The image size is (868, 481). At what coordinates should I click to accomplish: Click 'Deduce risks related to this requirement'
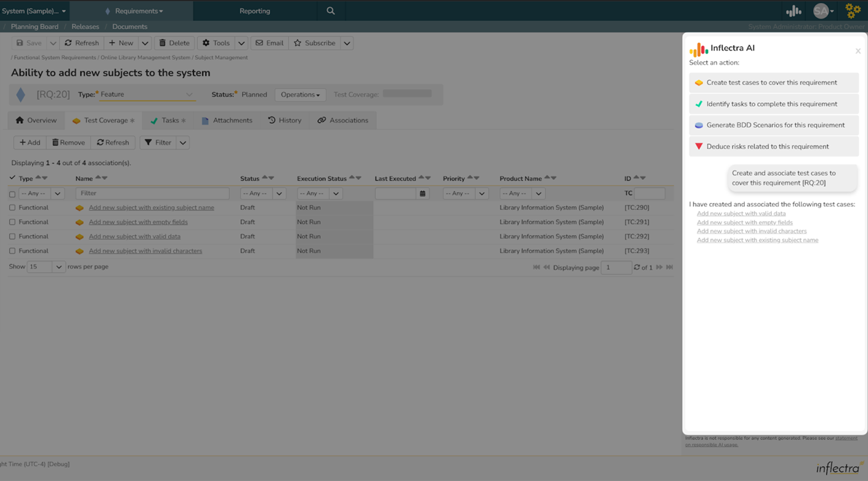(773, 146)
